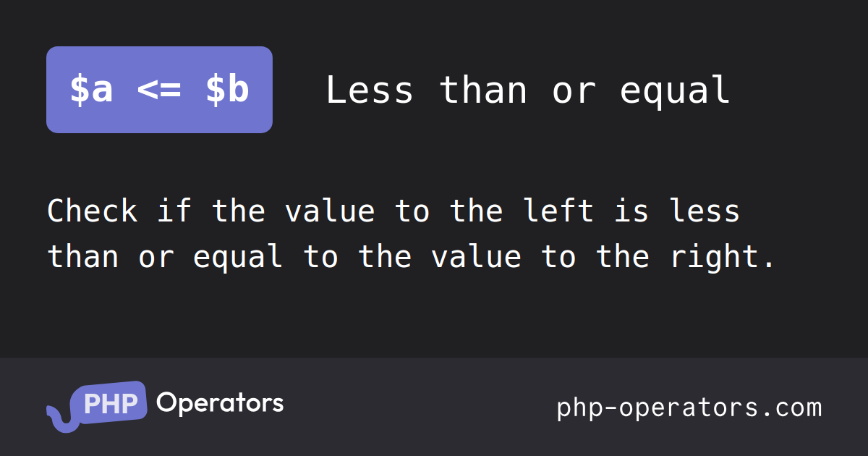This screenshot has height=456, width=868.
Task: Click the "Operators" wordmark in the footer
Action: 219,402
